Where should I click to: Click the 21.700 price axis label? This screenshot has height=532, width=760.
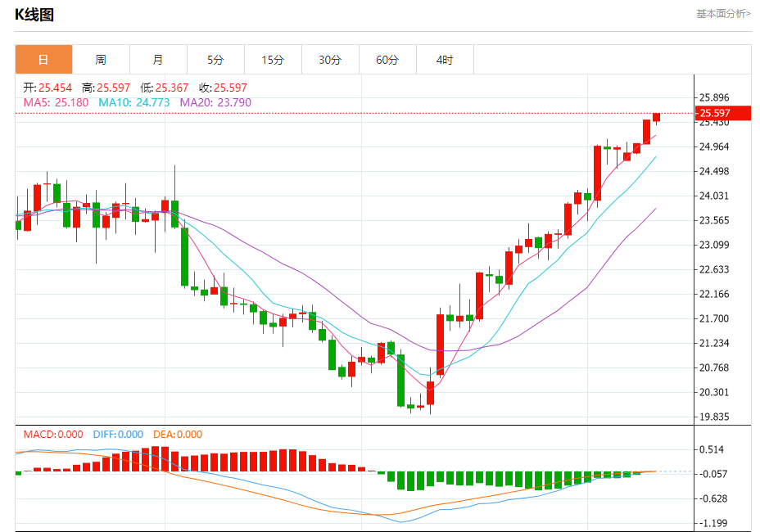(x=714, y=319)
